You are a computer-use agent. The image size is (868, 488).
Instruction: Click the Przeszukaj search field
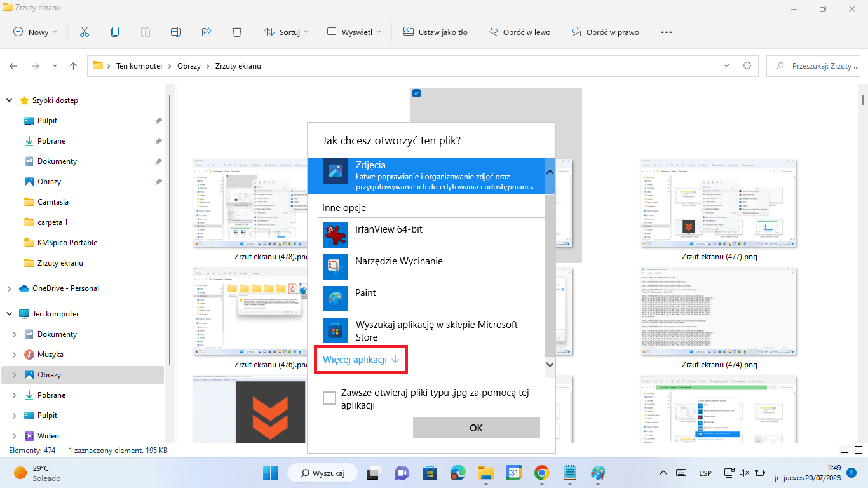(814, 65)
